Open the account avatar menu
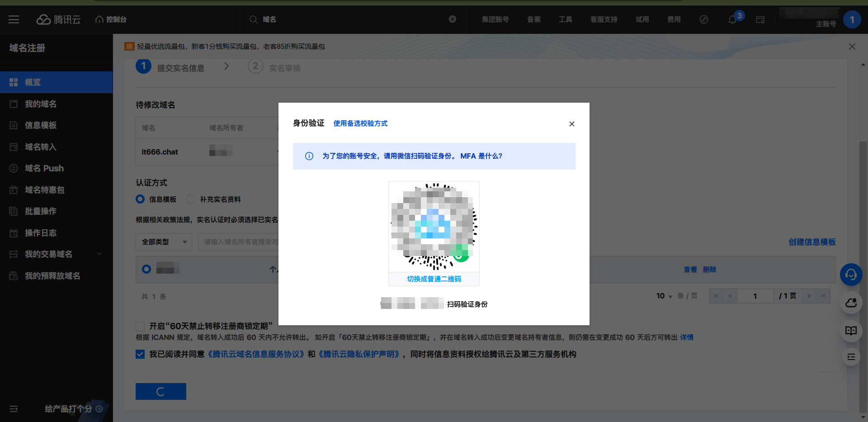868x422 pixels. click(x=852, y=19)
